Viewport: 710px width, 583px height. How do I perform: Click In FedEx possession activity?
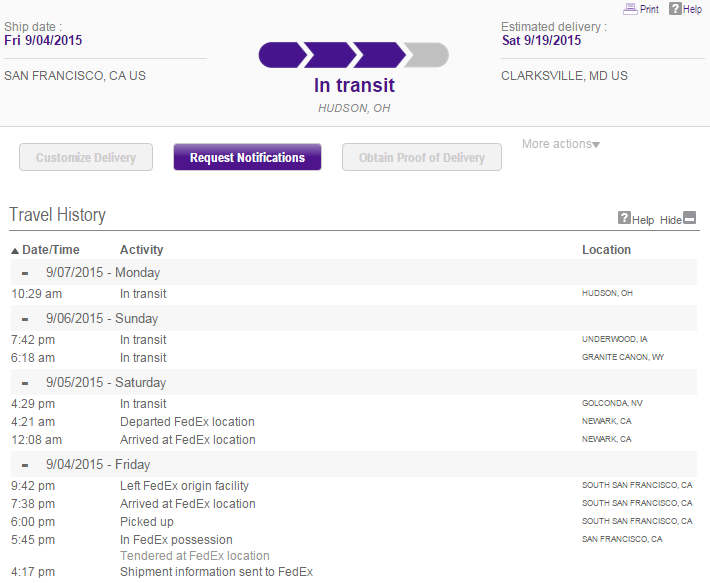(x=176, y=540)
